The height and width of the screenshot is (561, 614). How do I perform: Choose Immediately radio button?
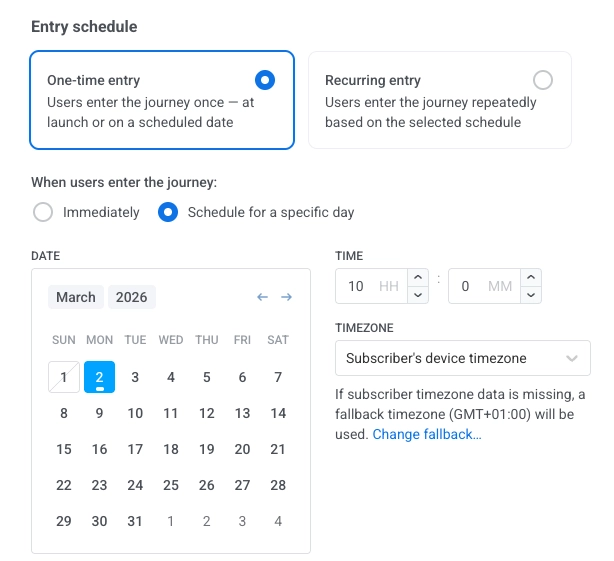coord(43,212)
